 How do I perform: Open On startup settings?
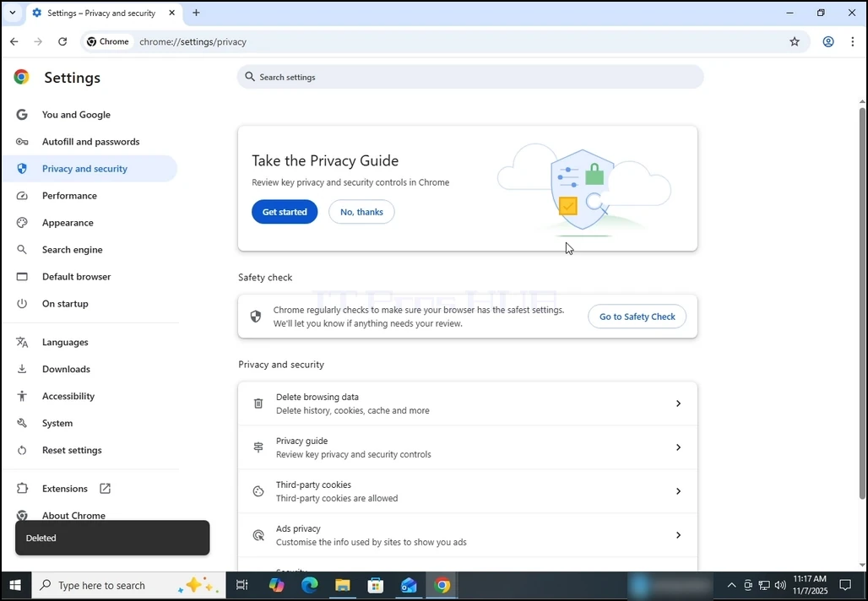pos(65,304)
